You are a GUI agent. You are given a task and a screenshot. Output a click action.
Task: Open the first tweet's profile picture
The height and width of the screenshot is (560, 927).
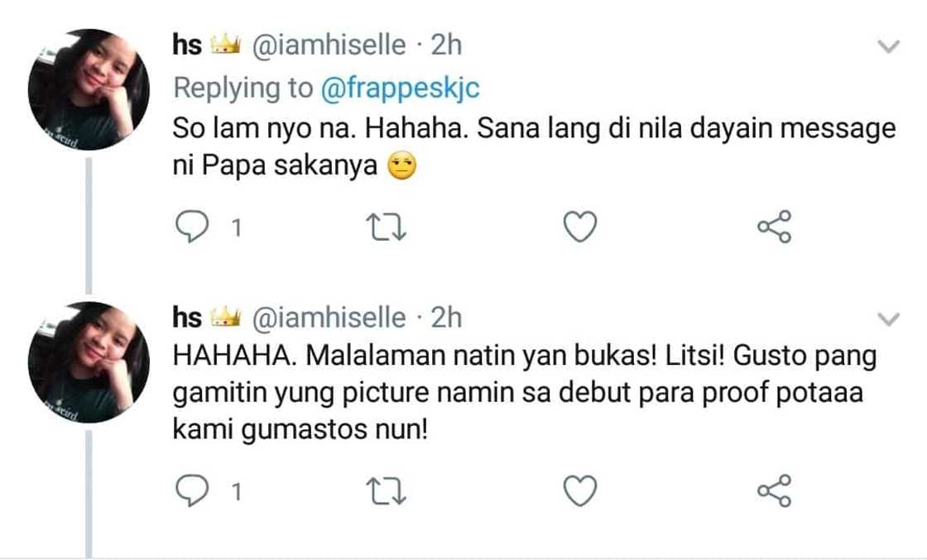89,90
